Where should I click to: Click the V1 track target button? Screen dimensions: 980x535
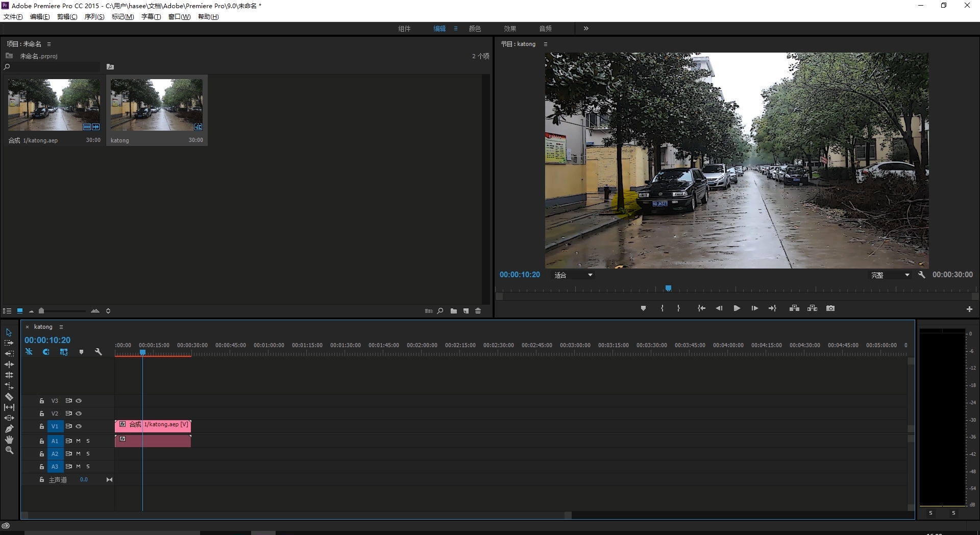coord(55,426)
